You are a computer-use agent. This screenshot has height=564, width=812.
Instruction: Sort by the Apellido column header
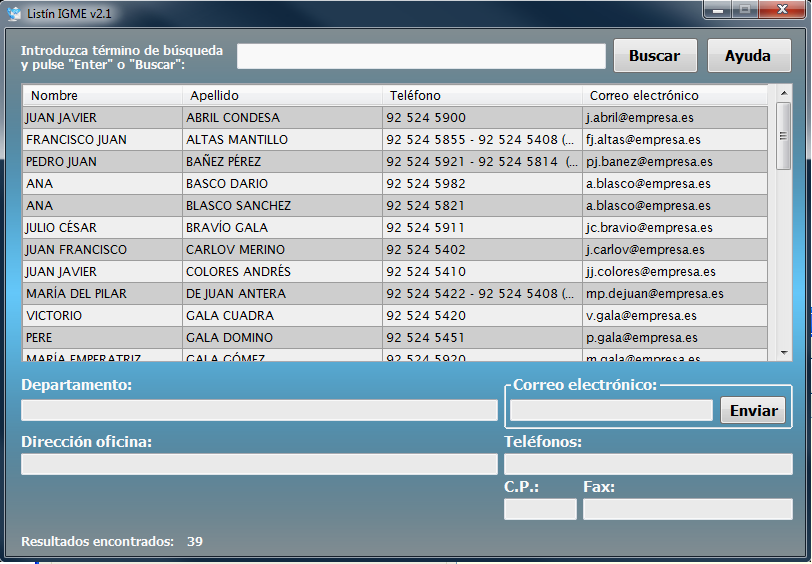tap(282, 96)
